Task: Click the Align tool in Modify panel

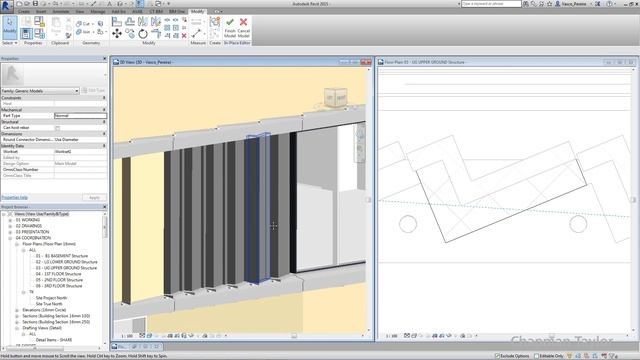Action: [117, 22]
